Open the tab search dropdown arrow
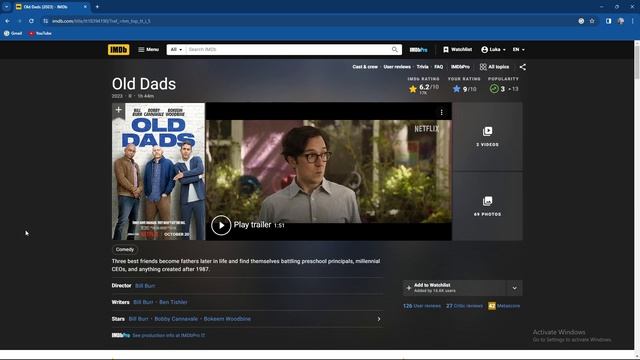This screenshot has height=360, width=640. [x=7, y=7]
